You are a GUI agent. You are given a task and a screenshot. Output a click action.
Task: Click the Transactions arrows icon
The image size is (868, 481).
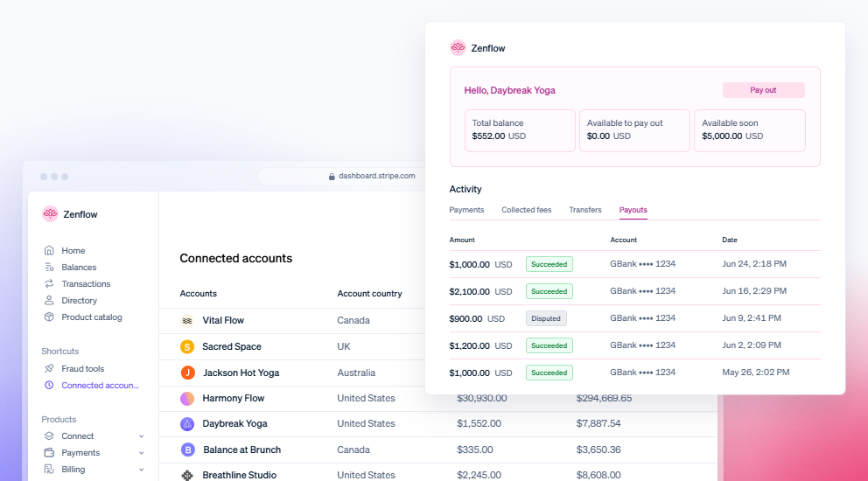[49, 283]
